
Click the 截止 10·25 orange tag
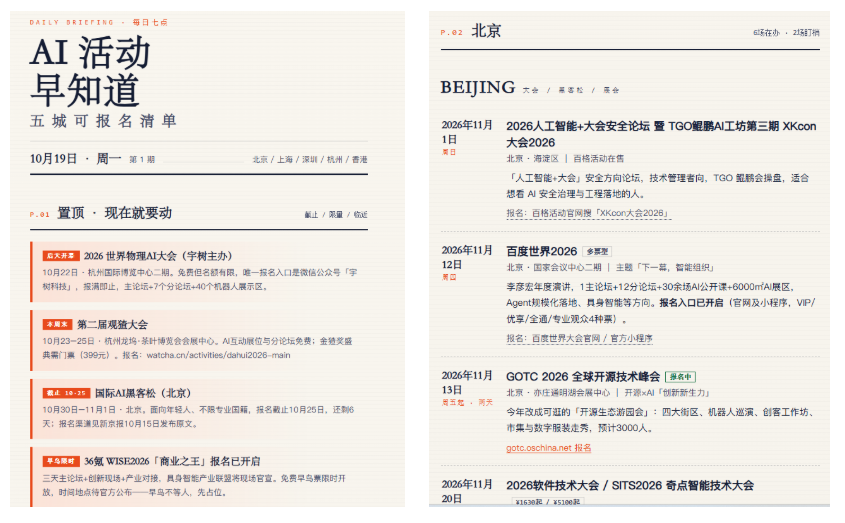[x=66, y=393]
